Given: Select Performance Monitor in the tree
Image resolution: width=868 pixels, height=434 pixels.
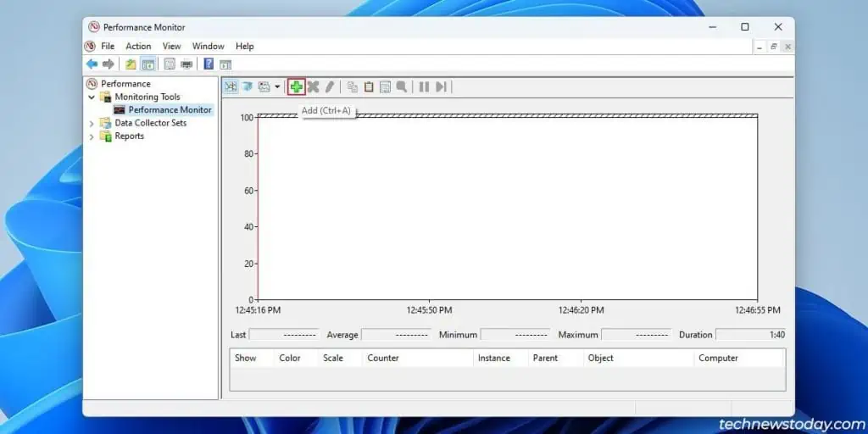Looking at the screenshot, I should coord(170,109).
